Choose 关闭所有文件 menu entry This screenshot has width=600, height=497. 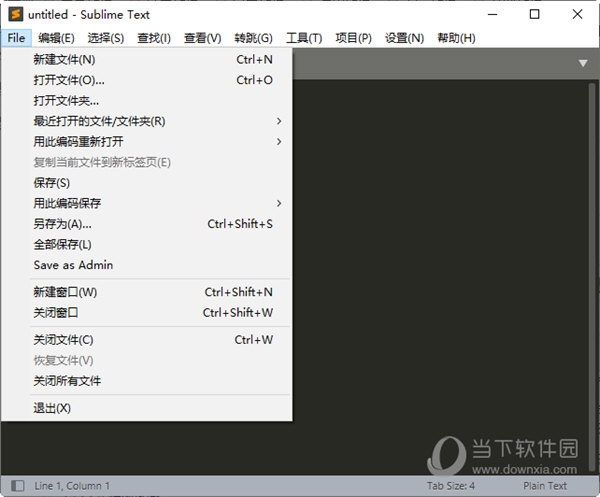click(147, 381)
